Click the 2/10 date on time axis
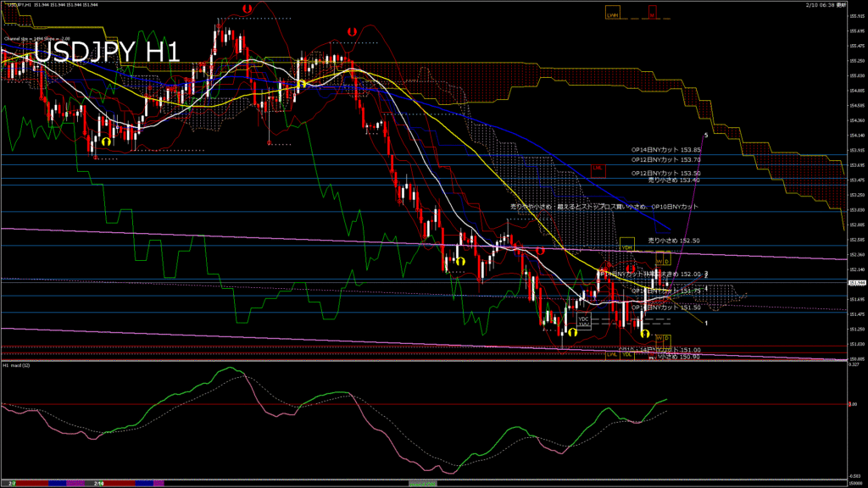Viewport: 868px width, 488px height. [99, 482]
